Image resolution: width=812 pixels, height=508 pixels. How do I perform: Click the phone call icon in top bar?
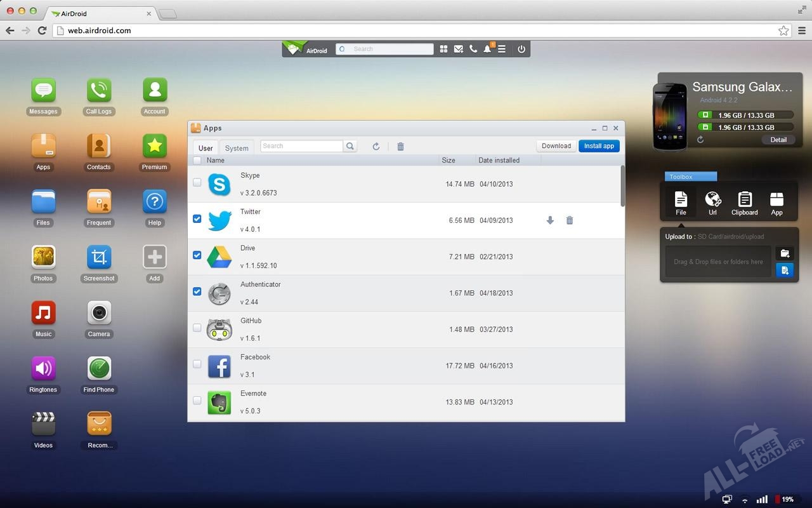(473, 49)
